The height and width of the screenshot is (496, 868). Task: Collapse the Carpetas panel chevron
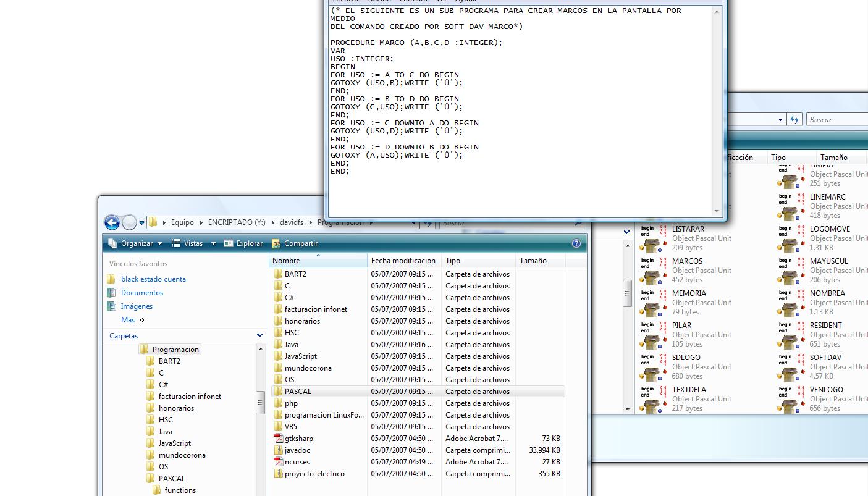[259, 335]
